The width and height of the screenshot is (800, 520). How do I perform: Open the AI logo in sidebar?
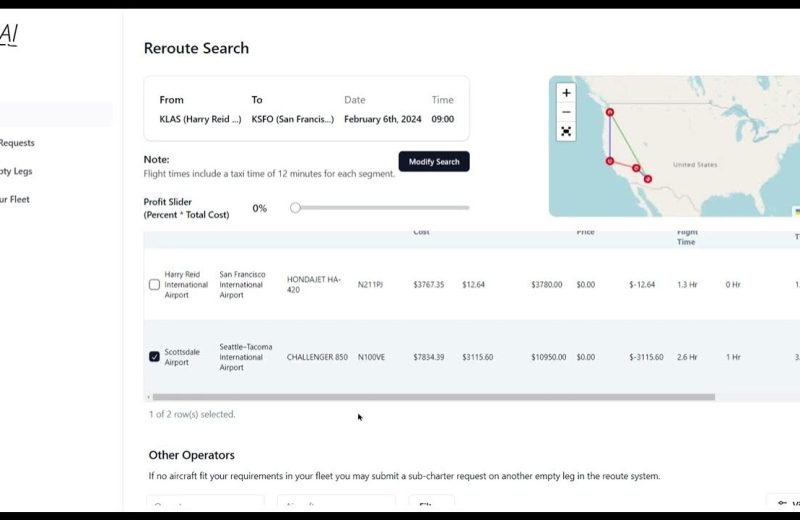(8, 35)
